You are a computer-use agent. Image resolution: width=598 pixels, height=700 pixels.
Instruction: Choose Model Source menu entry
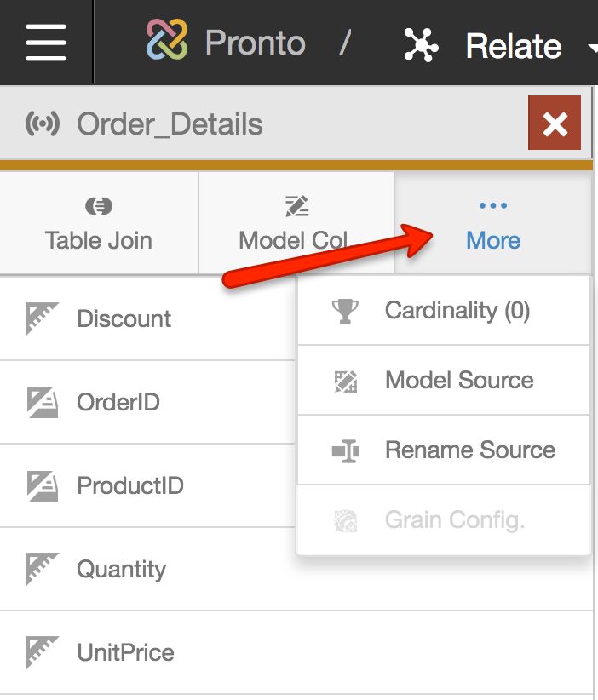click(458, 380)
